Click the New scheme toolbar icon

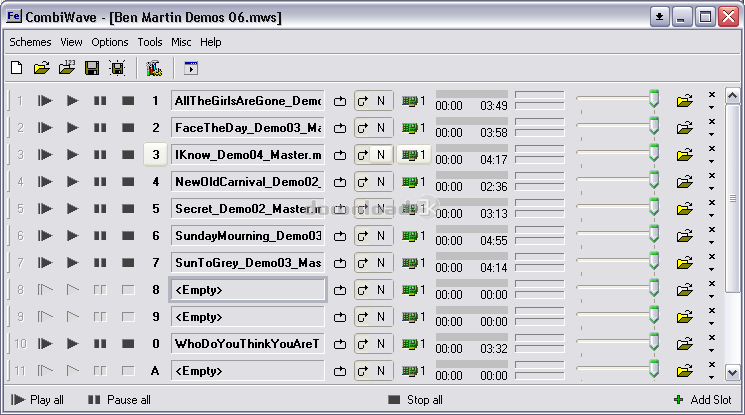(16, 69)
